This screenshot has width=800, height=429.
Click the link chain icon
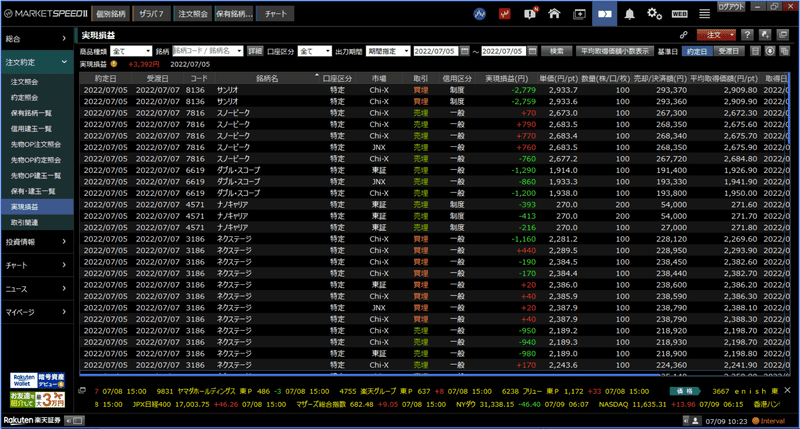coord(684,35)
